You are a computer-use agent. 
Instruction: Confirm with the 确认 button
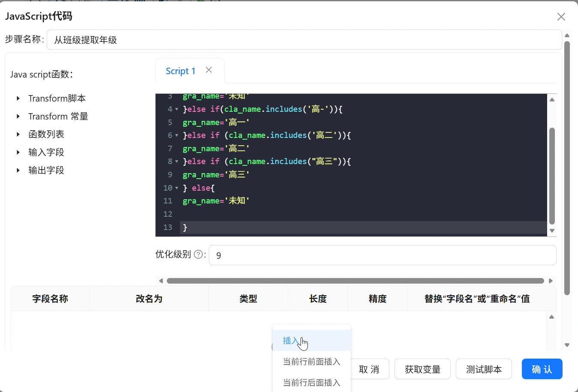tap(542, 369)
